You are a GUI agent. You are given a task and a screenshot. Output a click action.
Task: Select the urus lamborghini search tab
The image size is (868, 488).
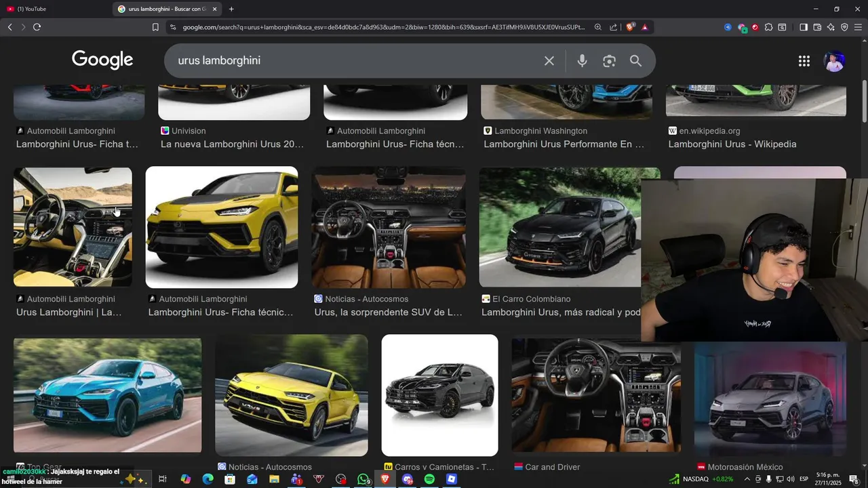[x=166, y=9]
